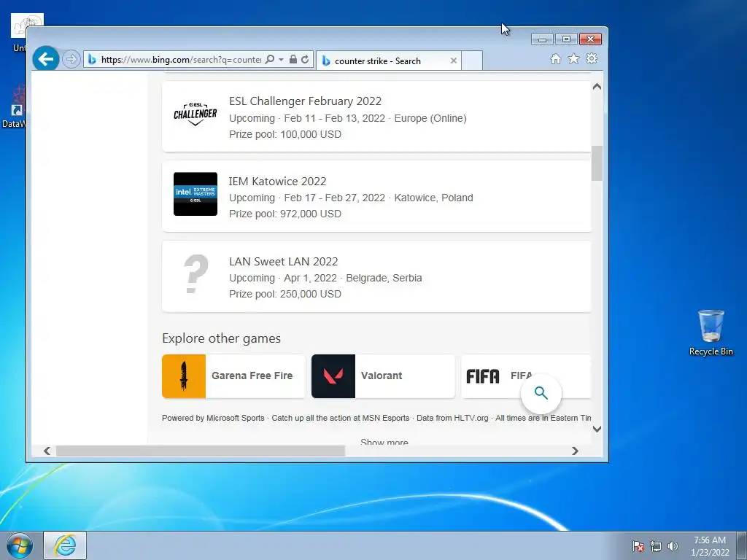Open Garena Free Fire game card
Image resolution: width=747 pixels, height=560 pixels.
233,376
